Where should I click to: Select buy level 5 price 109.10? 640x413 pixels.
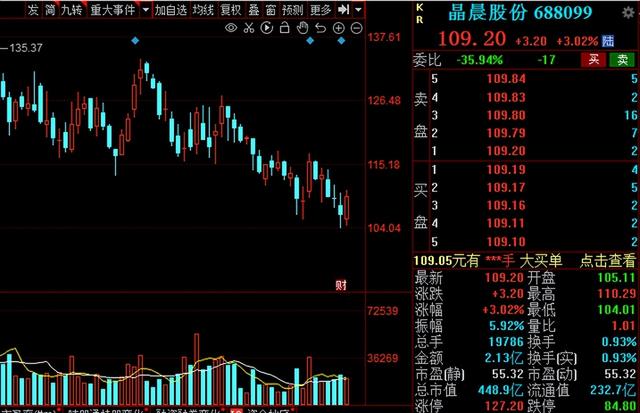[506, 242]
